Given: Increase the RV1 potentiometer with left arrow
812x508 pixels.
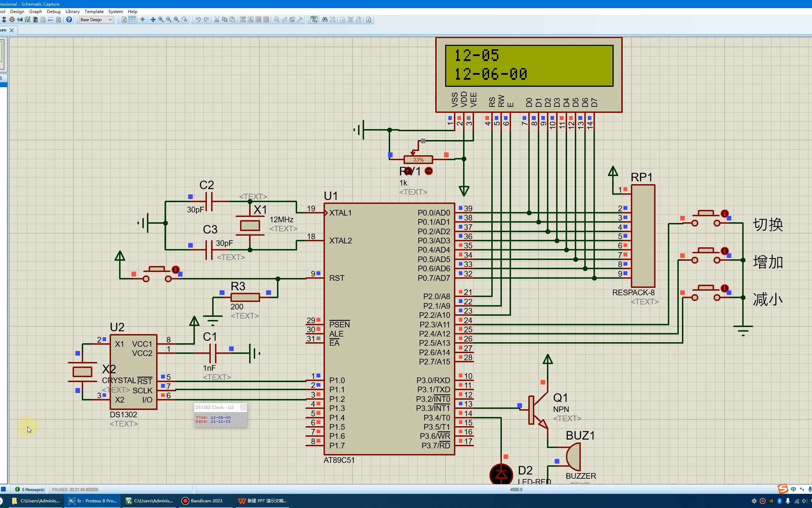Looking at the screenshot, I should click(x=408, y=171).
